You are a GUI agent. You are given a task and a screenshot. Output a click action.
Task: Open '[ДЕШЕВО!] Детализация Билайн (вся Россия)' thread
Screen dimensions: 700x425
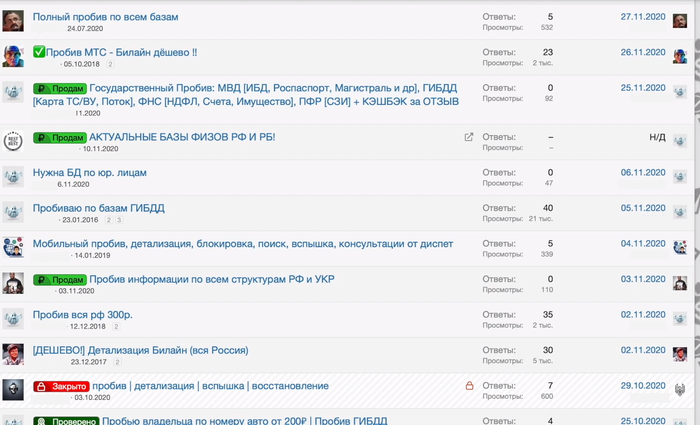coord(141,350)
